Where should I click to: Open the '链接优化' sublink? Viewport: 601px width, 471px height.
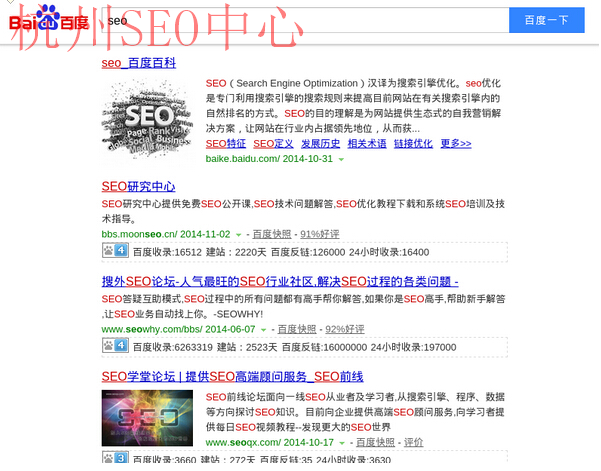coord(413,144)
